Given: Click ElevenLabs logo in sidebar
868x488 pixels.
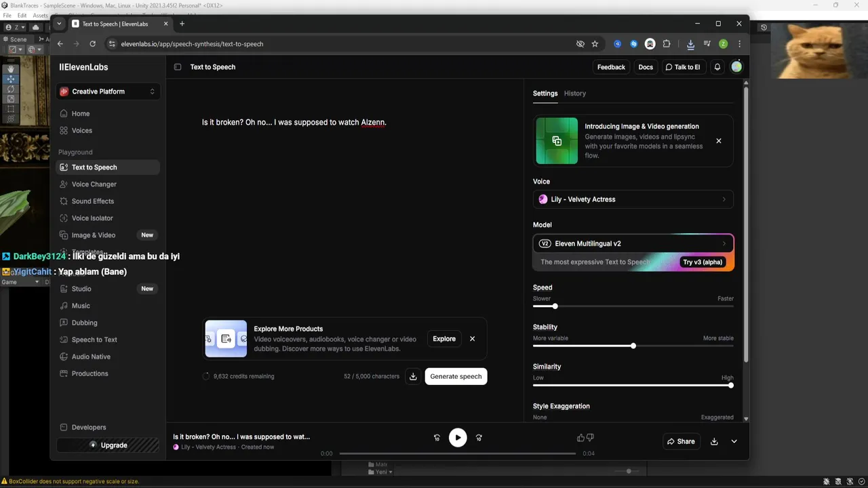Looking at the screenshot, I should 83,67.
